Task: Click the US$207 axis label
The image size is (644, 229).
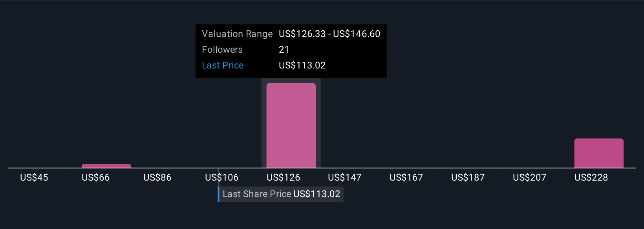Action: point(530,177)
